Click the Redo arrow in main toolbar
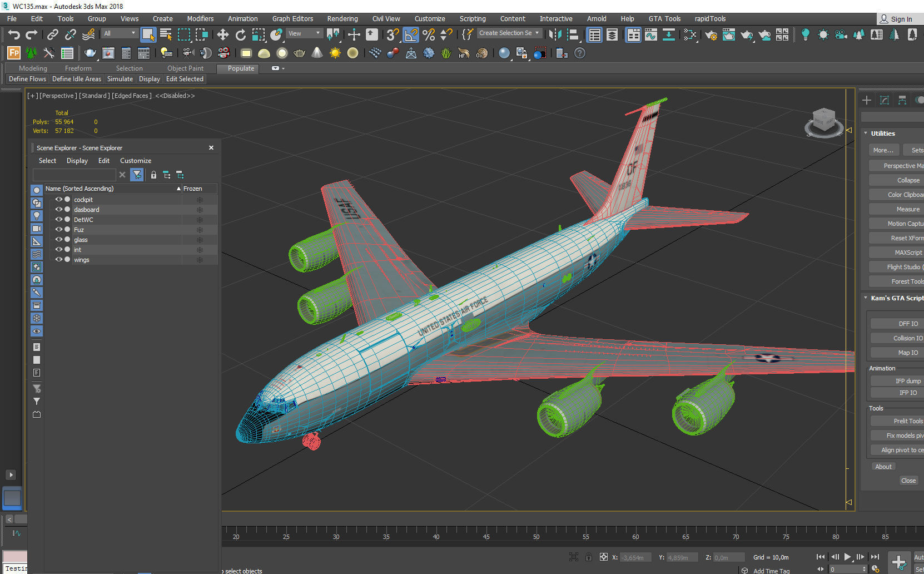Image resolution: width=924 pixels, height=574 pixels. 32,35
